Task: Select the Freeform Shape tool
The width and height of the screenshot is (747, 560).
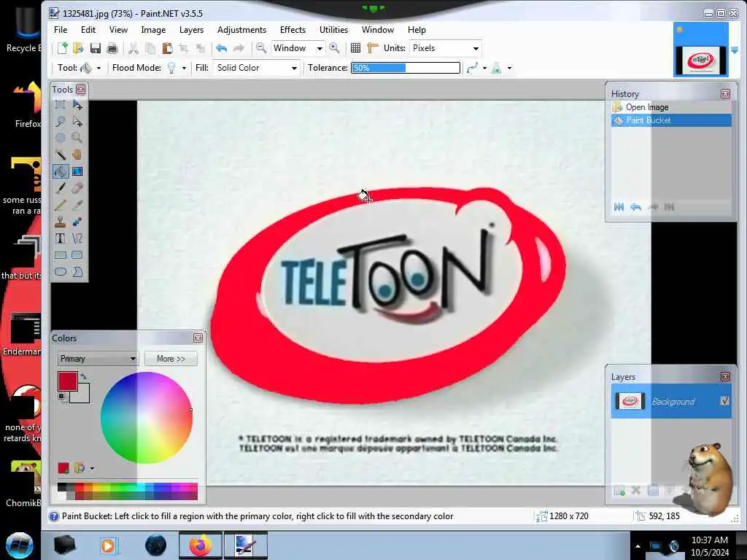Action: click(x=77, y=272)
